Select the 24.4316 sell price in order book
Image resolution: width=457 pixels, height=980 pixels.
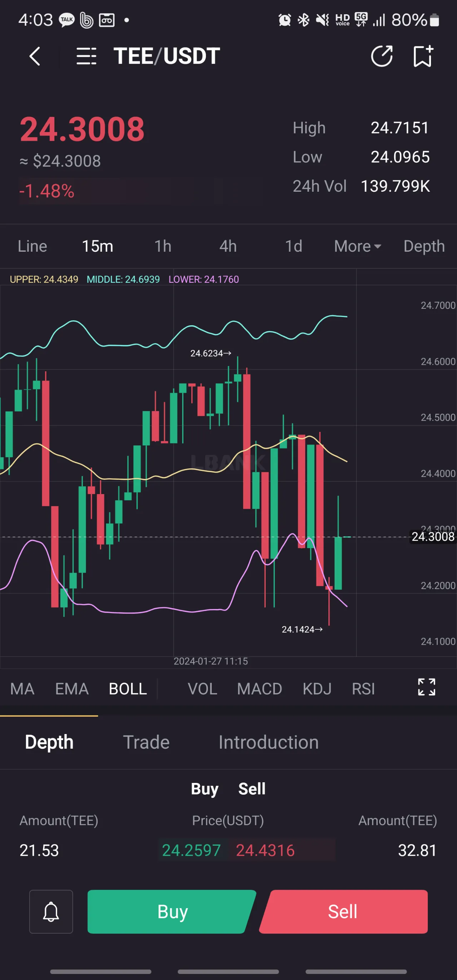[x=265, y=850]
